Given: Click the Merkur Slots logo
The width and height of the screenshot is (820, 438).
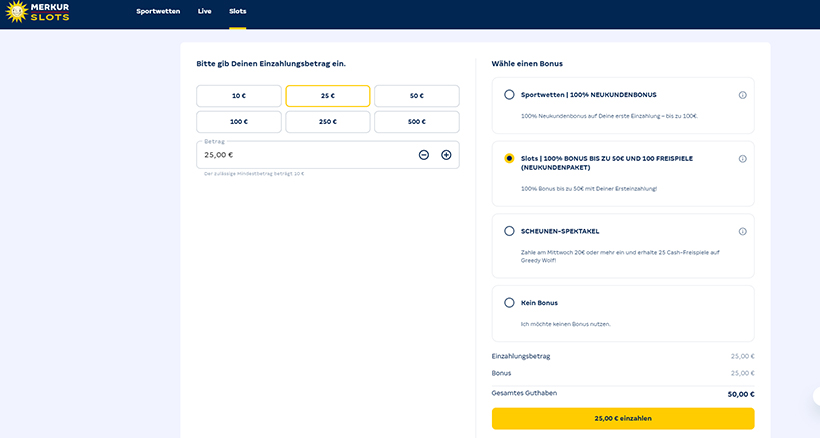Looking at the screenshot, I should tap(40, 12).
